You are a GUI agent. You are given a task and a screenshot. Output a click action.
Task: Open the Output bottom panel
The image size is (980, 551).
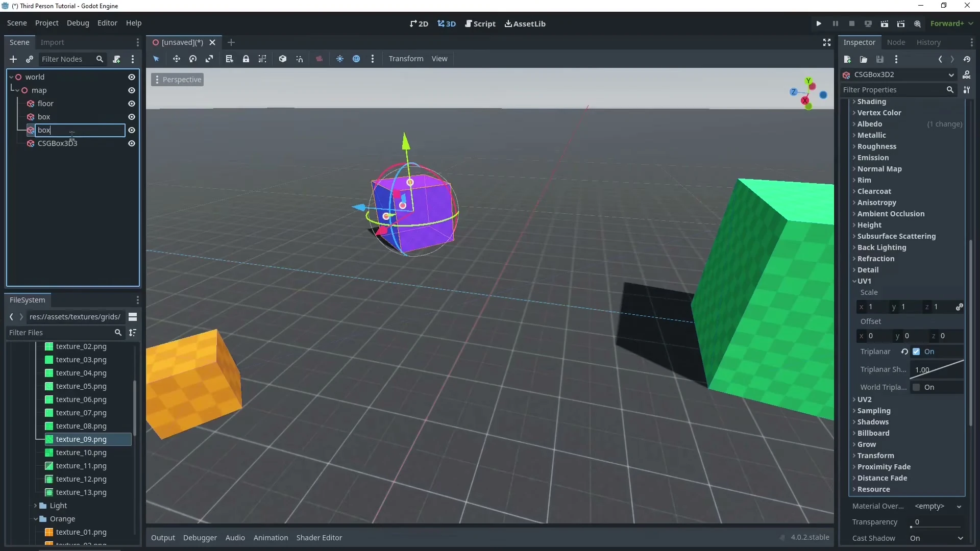coord(163,538)
